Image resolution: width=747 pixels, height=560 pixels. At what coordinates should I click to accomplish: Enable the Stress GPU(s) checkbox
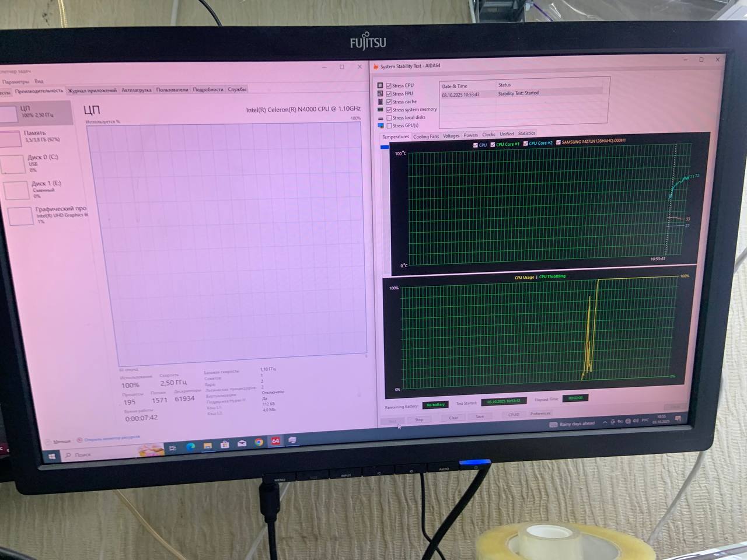pyautogui.click(x=389, y=125)
